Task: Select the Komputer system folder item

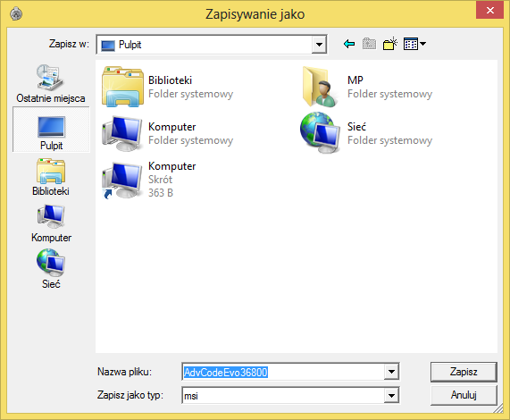Action: pyautogui.click(x=168, y=133)
